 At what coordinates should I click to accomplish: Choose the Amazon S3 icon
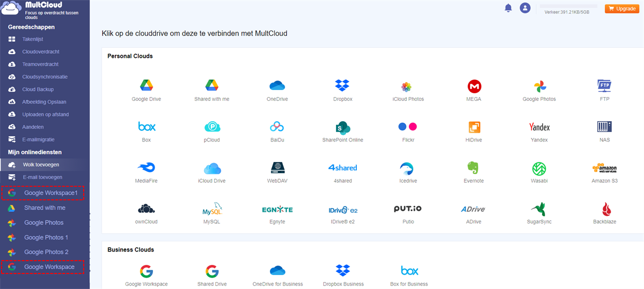[605, 168]
